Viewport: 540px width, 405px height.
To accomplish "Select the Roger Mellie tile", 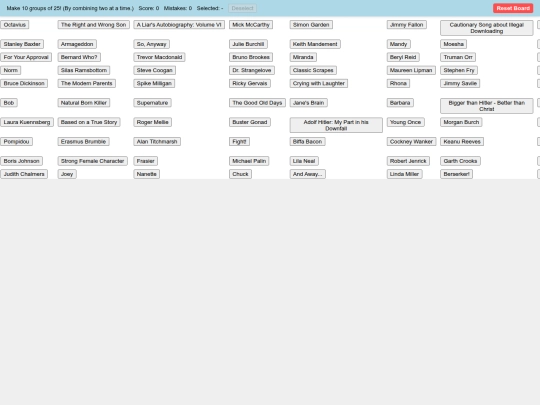I will pyautogui.click(x=153, y=122).
